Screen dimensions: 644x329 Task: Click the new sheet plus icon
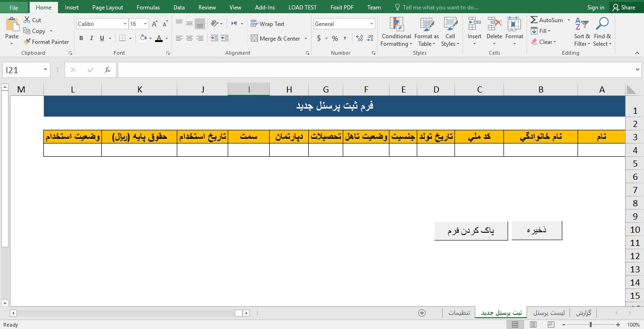point(422,313)
